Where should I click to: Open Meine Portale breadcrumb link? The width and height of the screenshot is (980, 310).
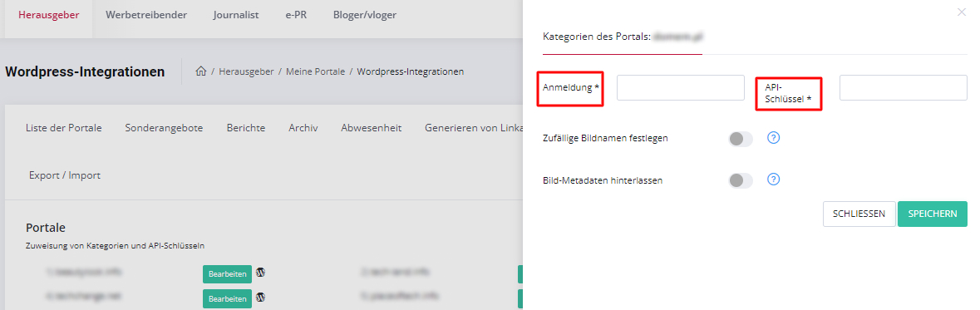[316, 71]
